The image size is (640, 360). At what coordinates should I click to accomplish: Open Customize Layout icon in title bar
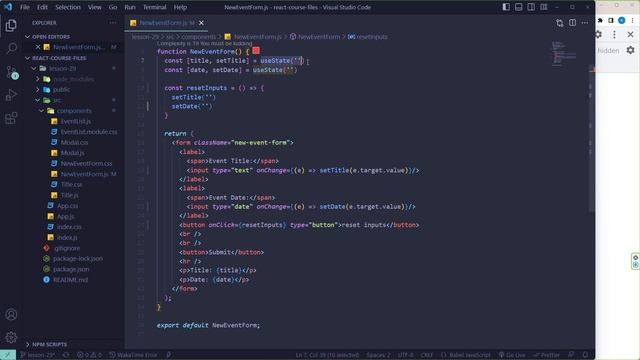(x=544, y=7)
